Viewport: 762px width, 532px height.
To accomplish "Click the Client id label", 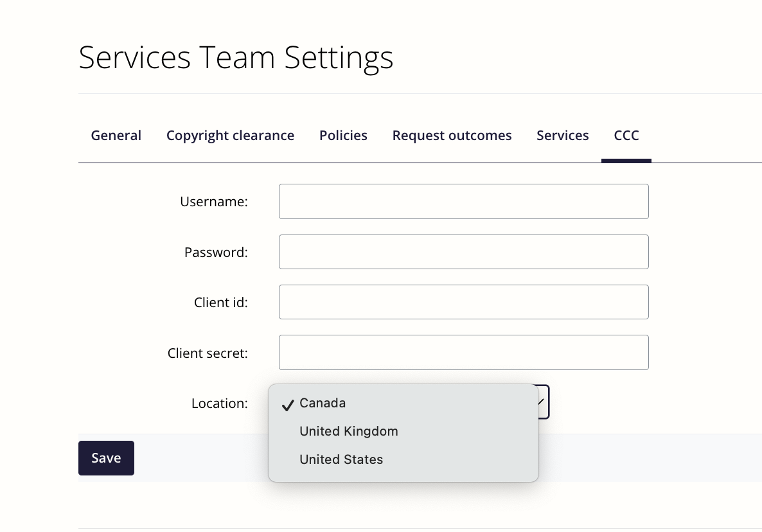I will coord(220,302).
